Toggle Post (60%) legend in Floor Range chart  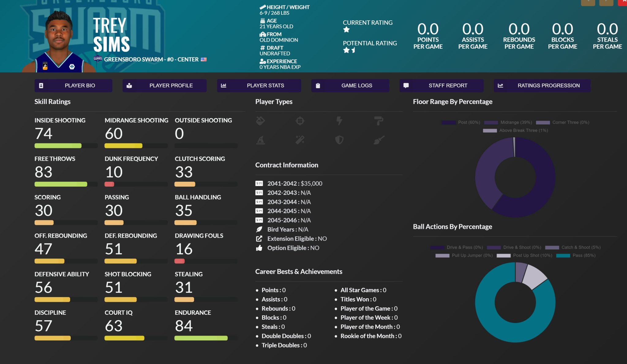click(461, 122)
